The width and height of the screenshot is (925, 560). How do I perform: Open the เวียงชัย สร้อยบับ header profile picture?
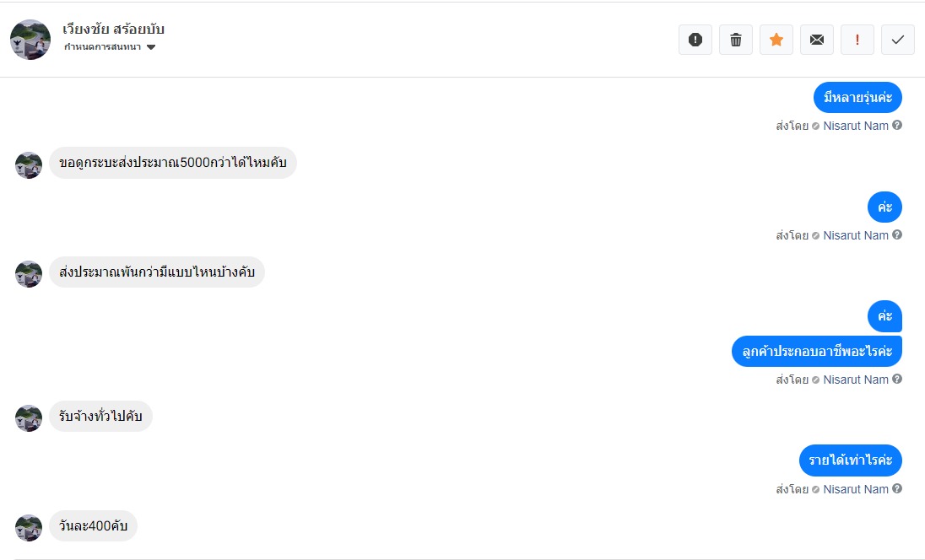click(30, 40)
